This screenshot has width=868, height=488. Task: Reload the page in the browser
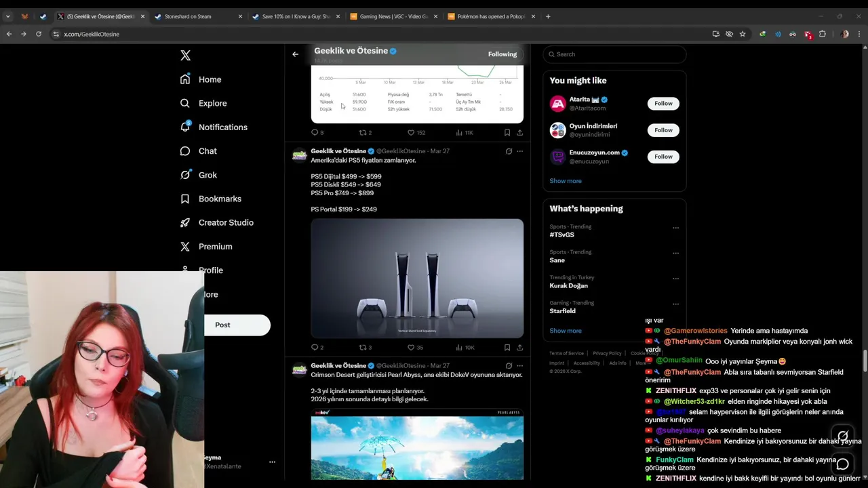[x=39, y=34]
